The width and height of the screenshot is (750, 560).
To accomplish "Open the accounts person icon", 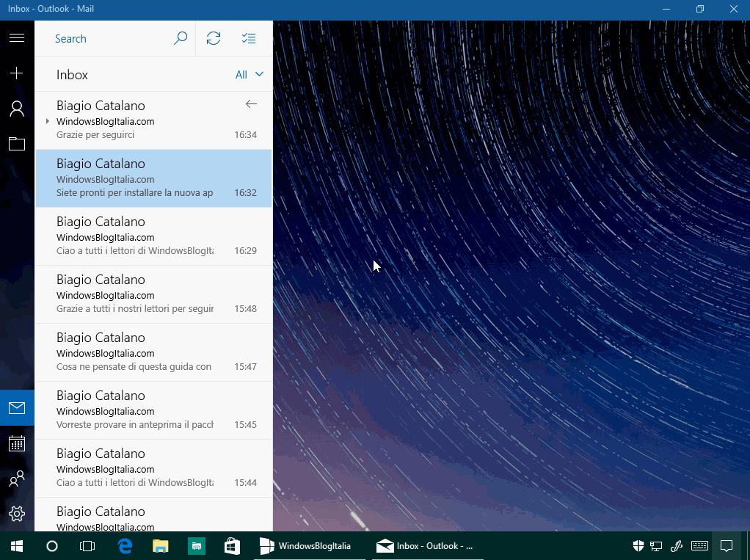I will tap(17, 109).
